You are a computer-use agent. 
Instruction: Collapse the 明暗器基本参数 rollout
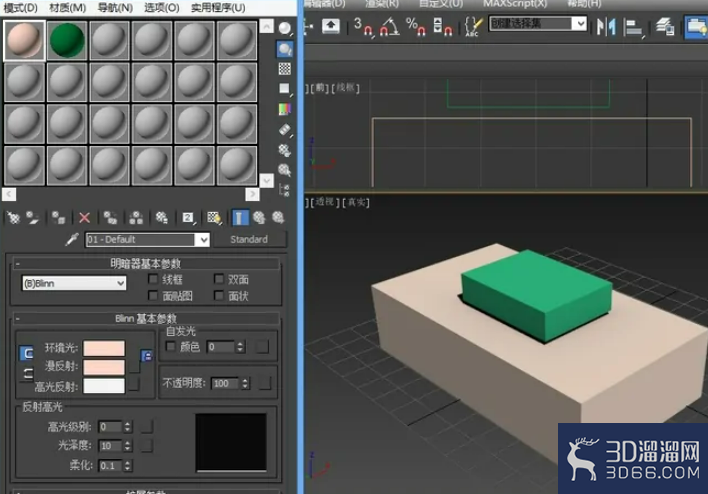pos(145,263)
